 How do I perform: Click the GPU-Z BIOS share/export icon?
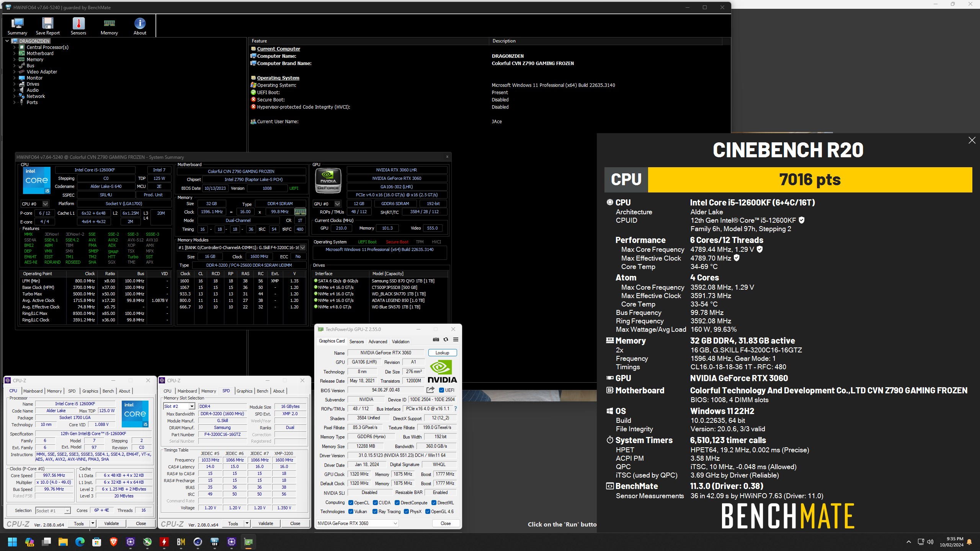point(430,390)
